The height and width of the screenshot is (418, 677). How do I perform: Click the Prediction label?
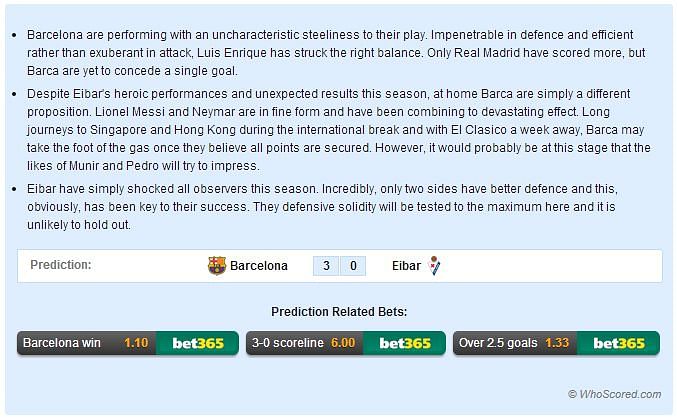tap(61, 265)
